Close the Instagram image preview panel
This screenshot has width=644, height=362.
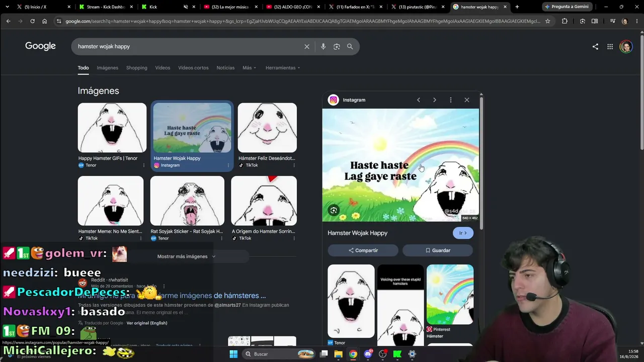467,100
